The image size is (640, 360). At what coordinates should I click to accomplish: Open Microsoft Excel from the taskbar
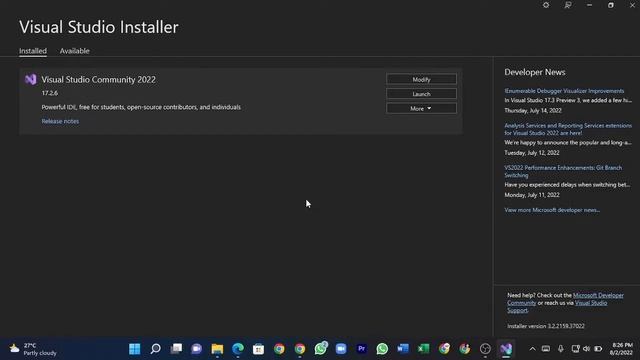point(424,349)
